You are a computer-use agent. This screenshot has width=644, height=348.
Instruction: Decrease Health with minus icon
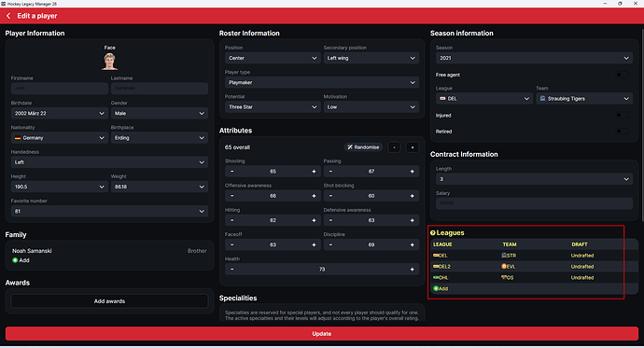click(232, 270)
